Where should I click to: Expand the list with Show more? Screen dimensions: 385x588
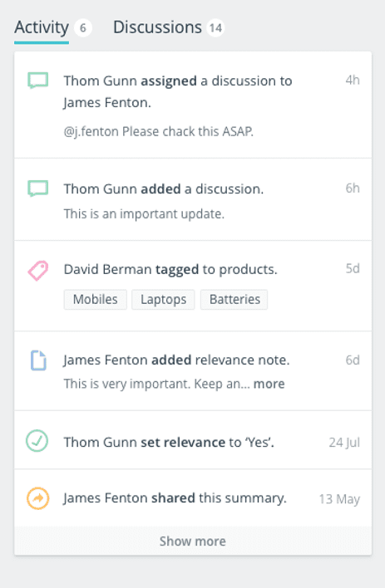pos(193,541)
